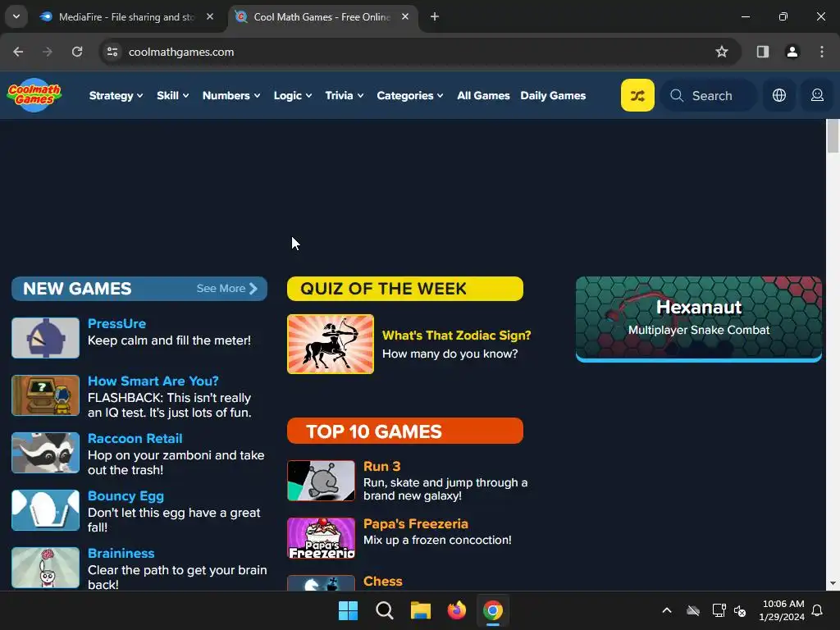This screenshot has width=840, height=630.
Task: Click the Coolmath Games logo
Action: pyautogui.click(x=34, y=95)
